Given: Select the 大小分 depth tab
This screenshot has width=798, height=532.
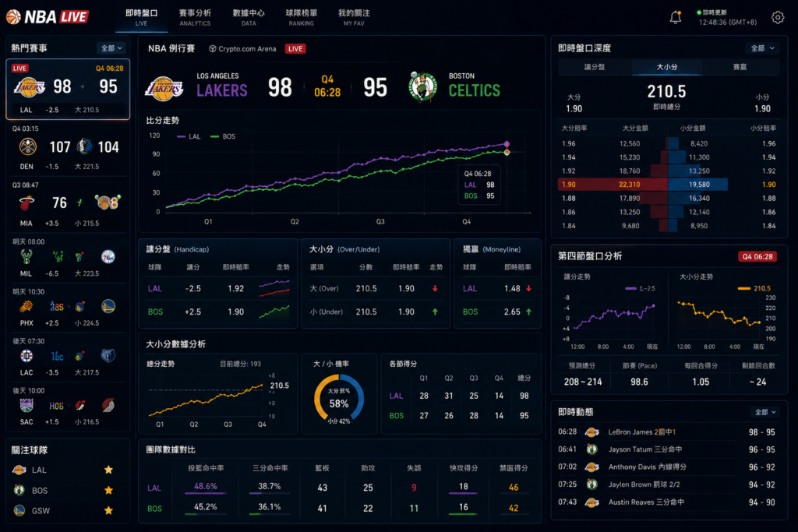Looking at the screenshot, I should point(667,67).
